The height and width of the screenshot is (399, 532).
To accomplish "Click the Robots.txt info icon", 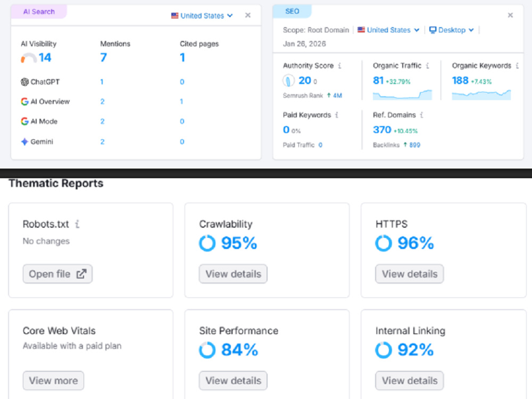I will pos(77,224).
